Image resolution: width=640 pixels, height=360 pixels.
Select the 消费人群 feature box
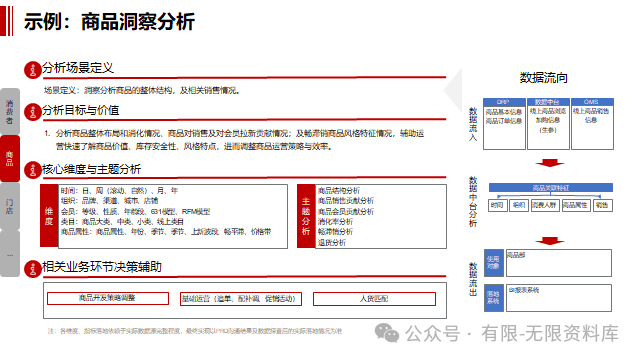545,205
